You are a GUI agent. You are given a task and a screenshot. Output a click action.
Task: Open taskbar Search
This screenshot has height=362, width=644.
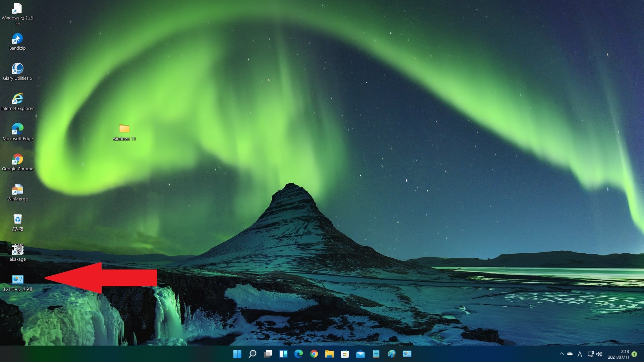253,354
